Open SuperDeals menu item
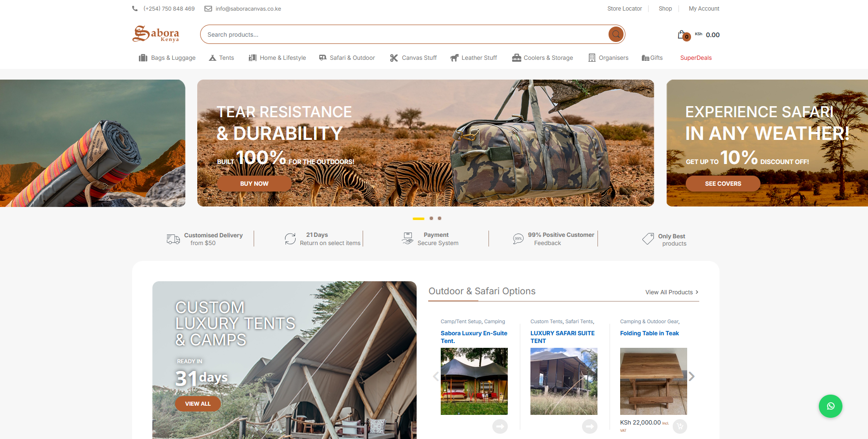Viewport: 868px width, 439px height. click(x=696, y=58)
